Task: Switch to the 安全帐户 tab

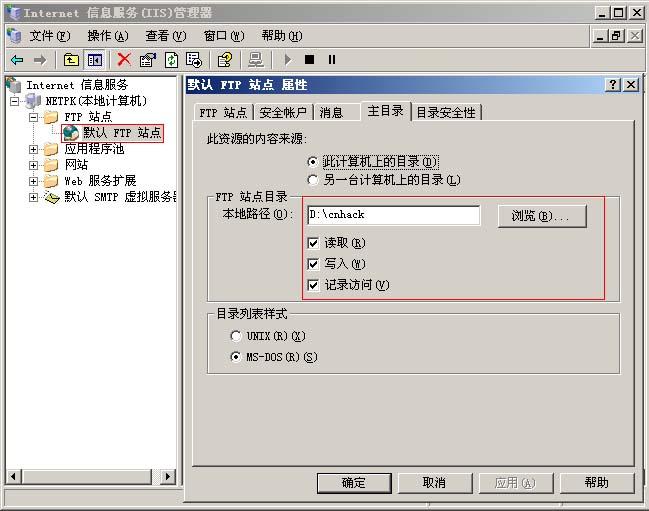Action: tap(283, 113)
